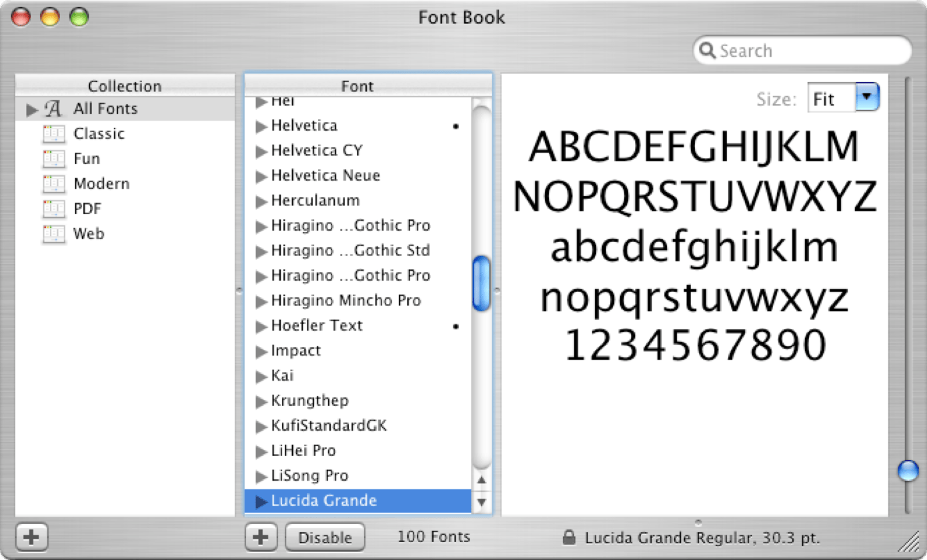Click the Font column header

[358, 86]
